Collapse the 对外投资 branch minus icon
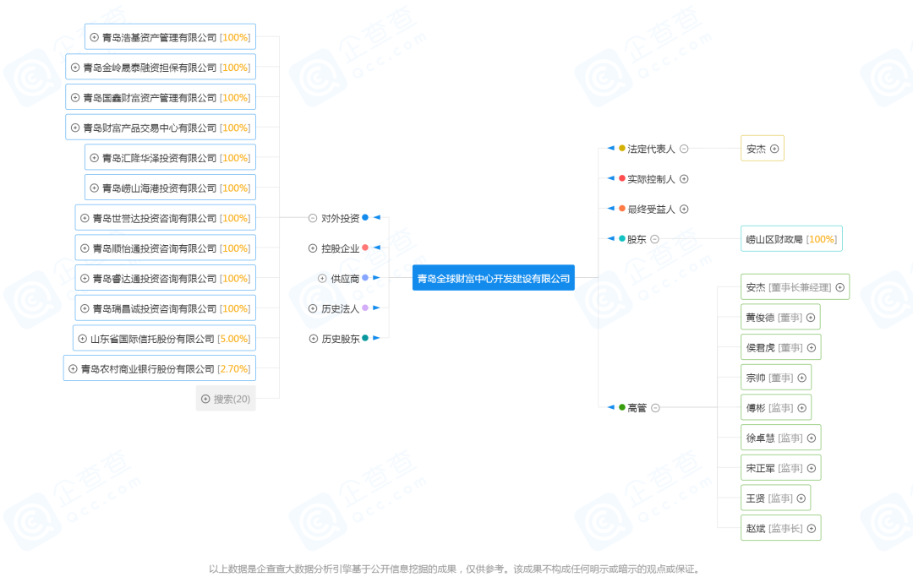The height and width of the screenshot is (588, 913). click(x=313, y=218)
